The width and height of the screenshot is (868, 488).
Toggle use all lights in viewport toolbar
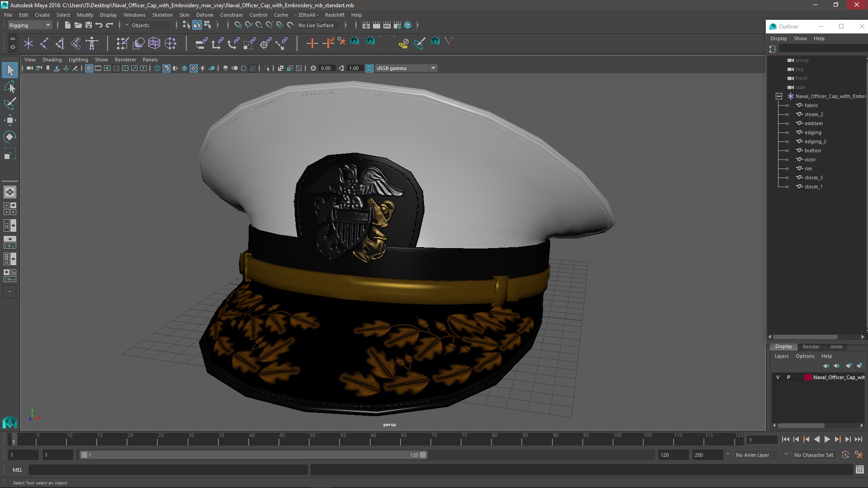coord(203,68)
